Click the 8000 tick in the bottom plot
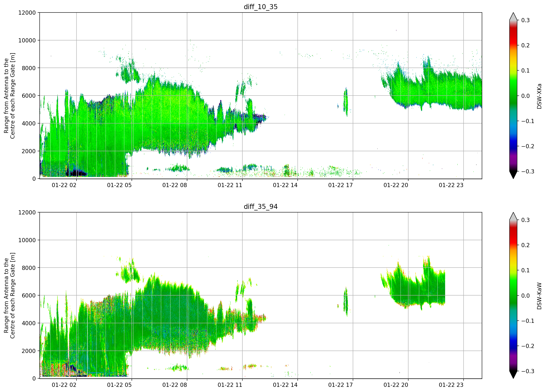 tap(29, 268)
